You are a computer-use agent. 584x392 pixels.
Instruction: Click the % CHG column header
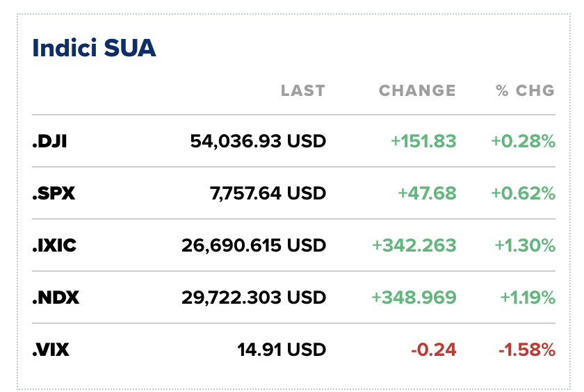click(525, 90)
